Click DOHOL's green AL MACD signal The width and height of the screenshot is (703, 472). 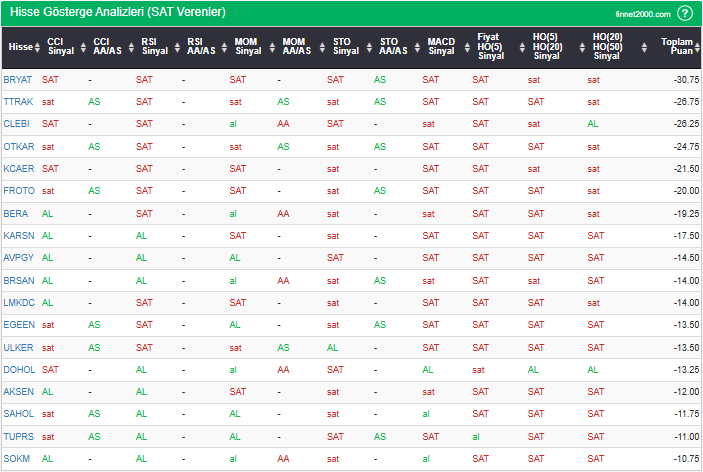click(x=428, y=369)
